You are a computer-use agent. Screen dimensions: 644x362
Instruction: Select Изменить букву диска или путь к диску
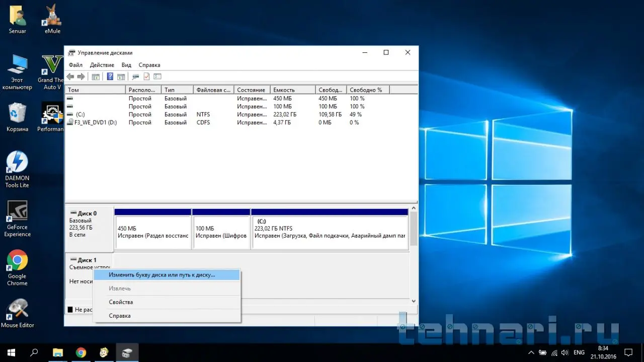click(162, 275)
